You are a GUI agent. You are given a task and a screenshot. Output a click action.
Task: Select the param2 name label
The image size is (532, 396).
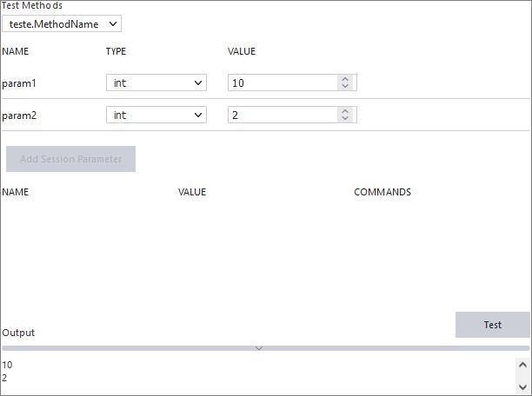point(19,115)
